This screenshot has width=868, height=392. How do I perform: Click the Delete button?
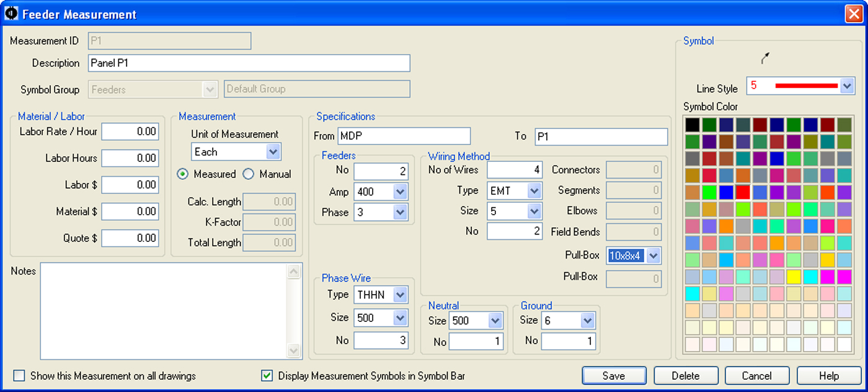click(x=686, y=375)
